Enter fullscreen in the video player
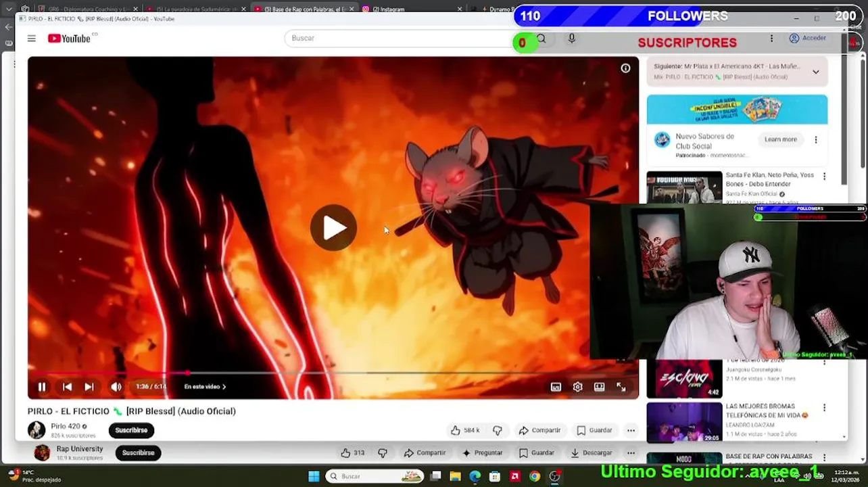The width and height of the screenshot is (868, 487). click(621, 387)
